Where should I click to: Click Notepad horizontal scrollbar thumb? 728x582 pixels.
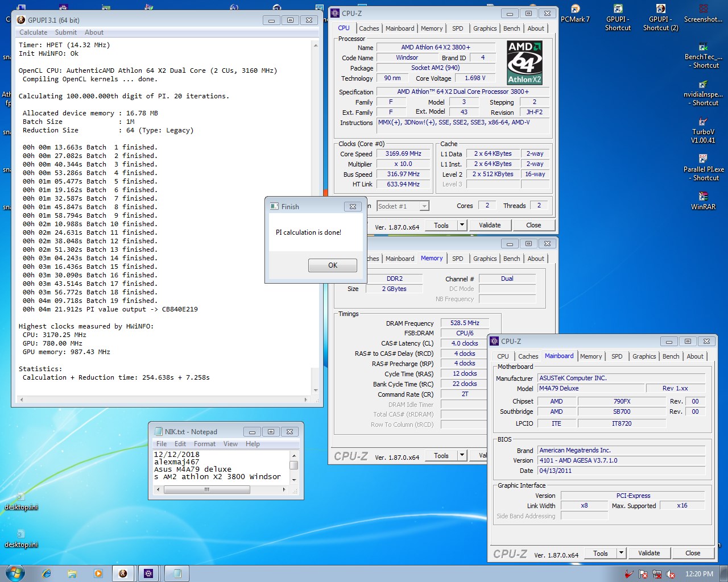[x=206, y=489]
